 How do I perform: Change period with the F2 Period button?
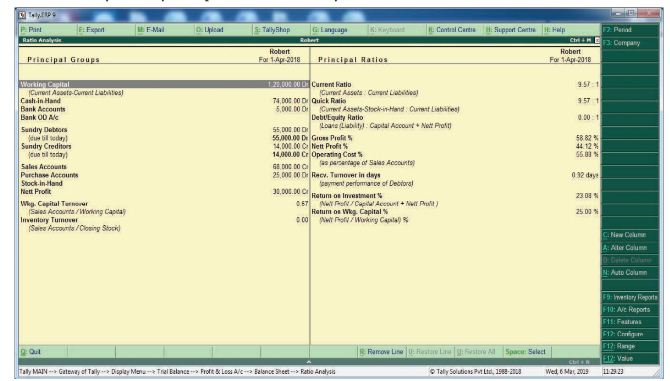[630, 30]
